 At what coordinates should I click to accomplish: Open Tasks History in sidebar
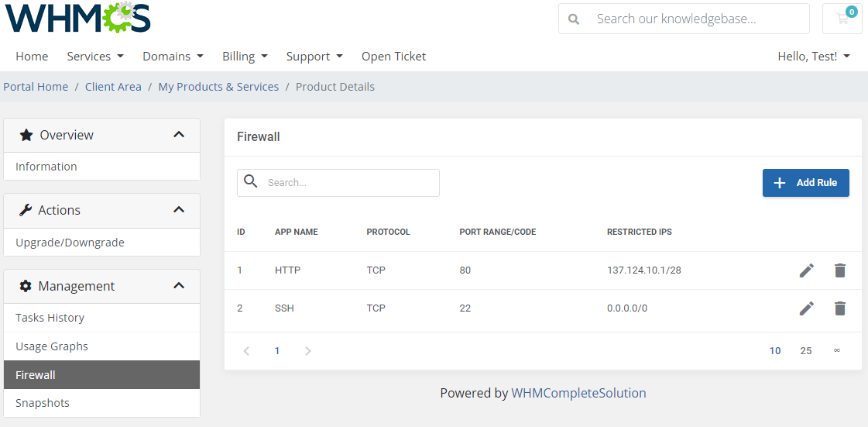coord(102,318)
